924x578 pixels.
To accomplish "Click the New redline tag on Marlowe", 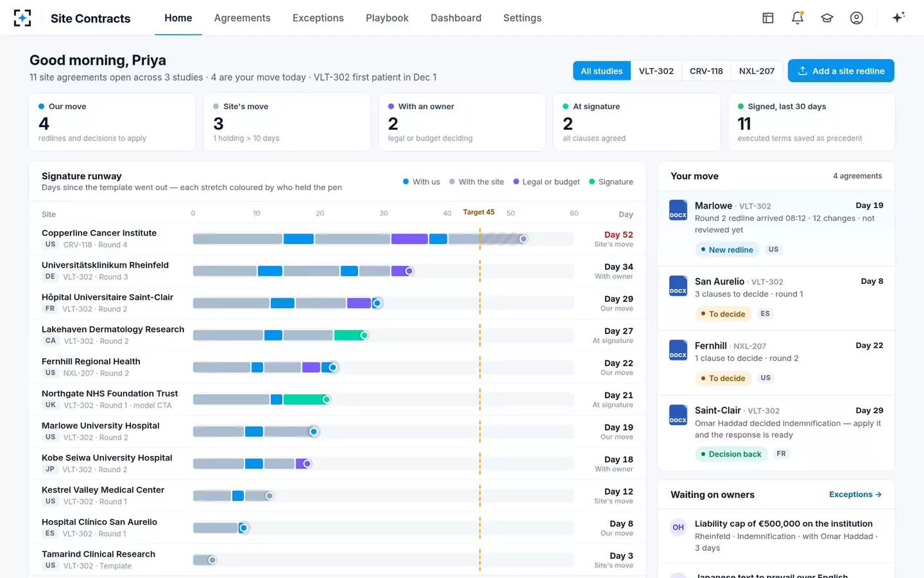I will tap(727, 250).
